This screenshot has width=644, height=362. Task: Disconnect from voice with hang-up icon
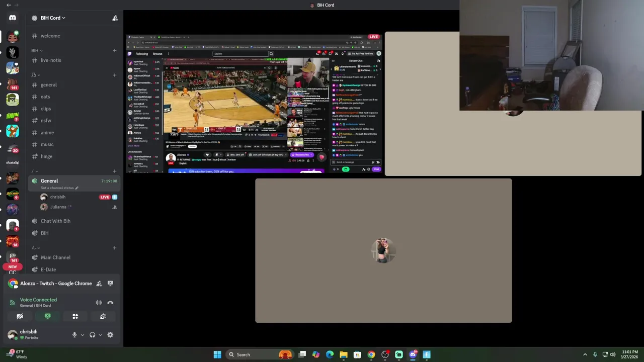click(x=110, y=303)
